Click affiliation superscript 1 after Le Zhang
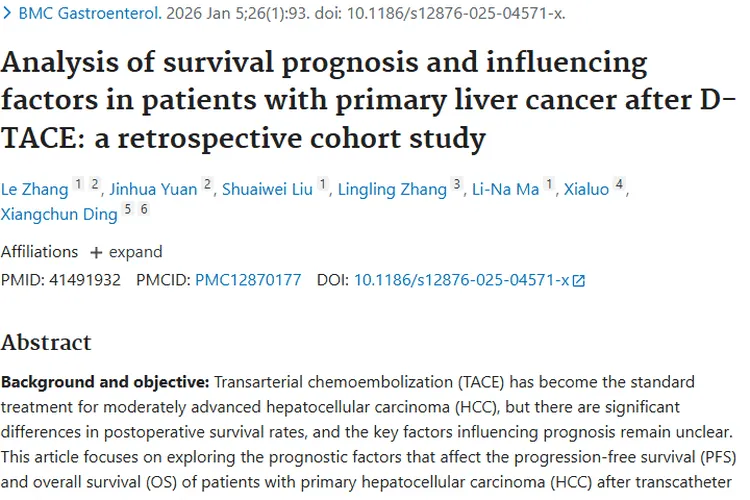 pyautogui.click(x=79, y=185)
